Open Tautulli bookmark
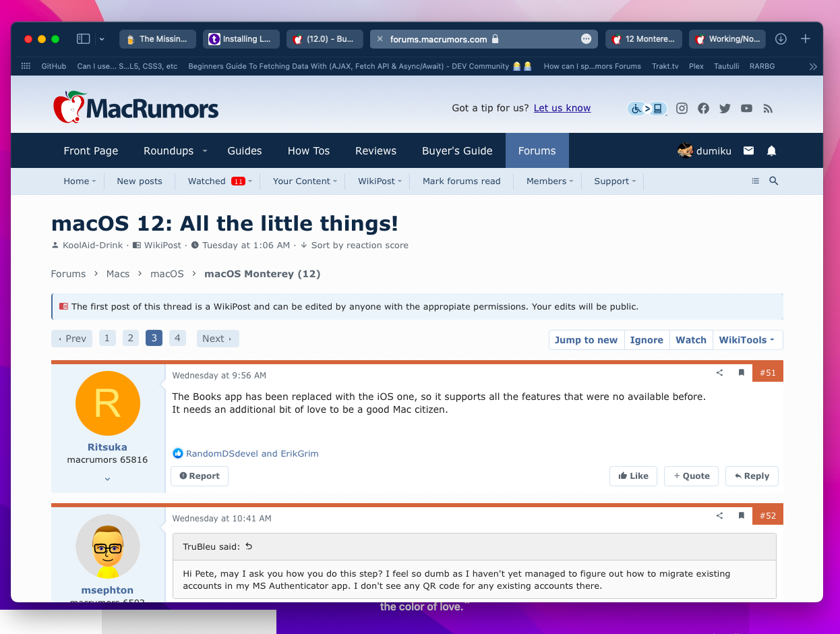Screen dimensions: 840x634 pos(727,66)
